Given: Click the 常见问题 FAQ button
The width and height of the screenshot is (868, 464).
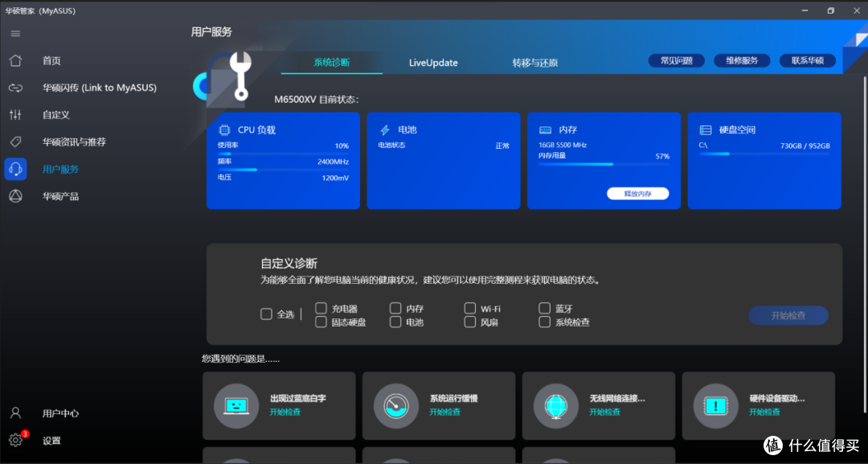Looking at the screenshot, I should point(677,61).
